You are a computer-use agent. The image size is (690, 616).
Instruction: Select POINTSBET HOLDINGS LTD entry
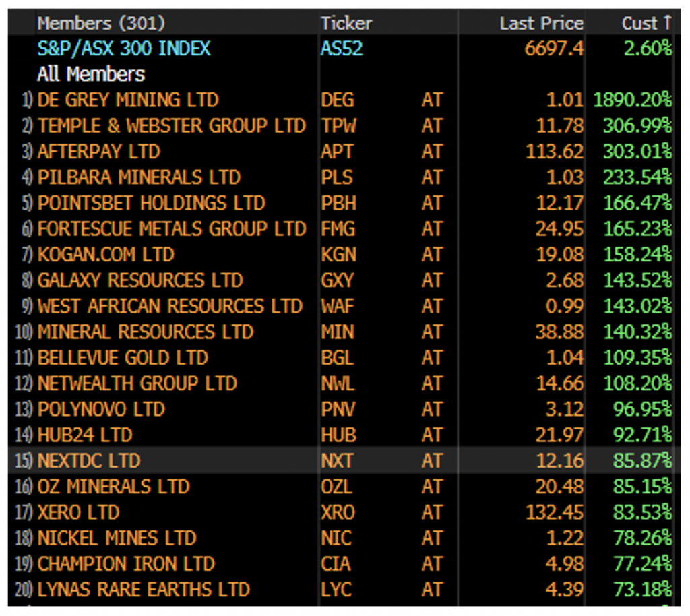pos(152,203)
